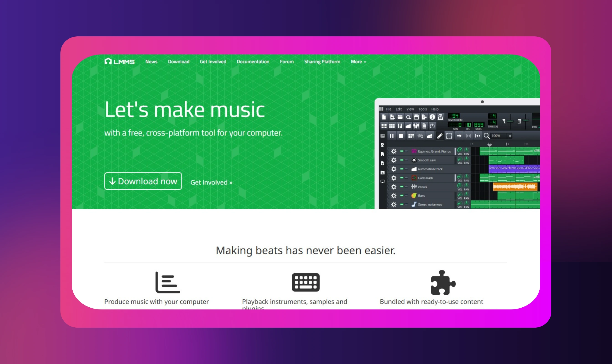Viewport: 612px width, 364px height.
Task: Open the Beat+Bassline Editor grid icon
Action: 392,126
